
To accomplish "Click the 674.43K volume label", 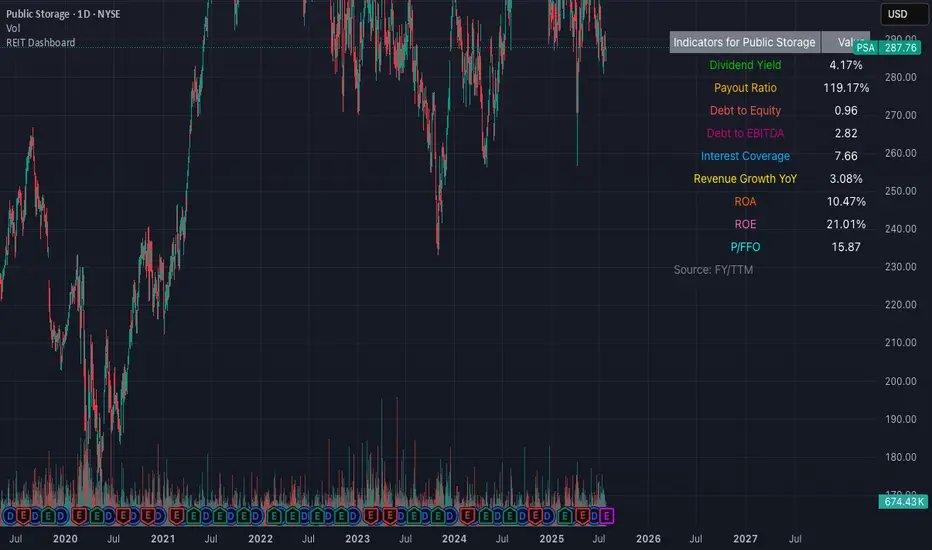I will 903,502.
